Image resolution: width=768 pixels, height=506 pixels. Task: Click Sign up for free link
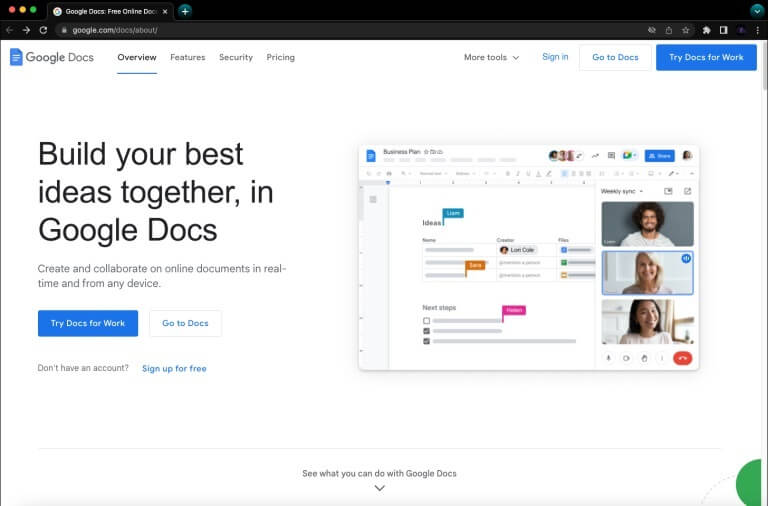click(x=174, y=368)
